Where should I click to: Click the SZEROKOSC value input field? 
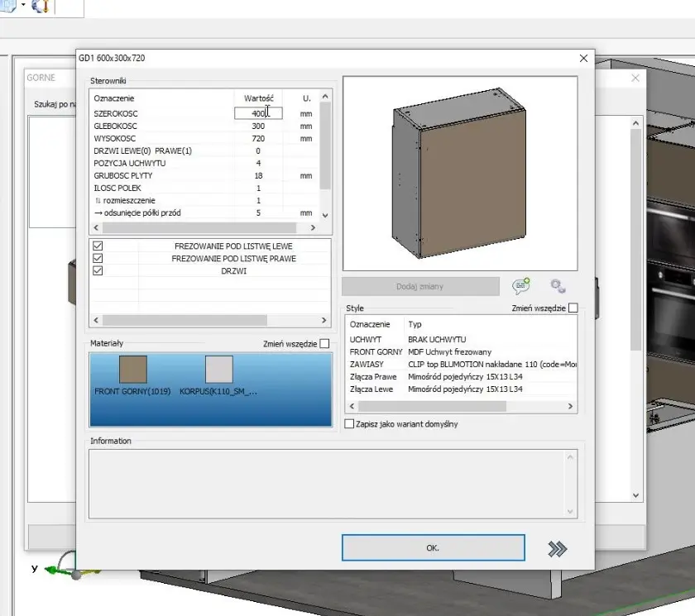(257, 113)
